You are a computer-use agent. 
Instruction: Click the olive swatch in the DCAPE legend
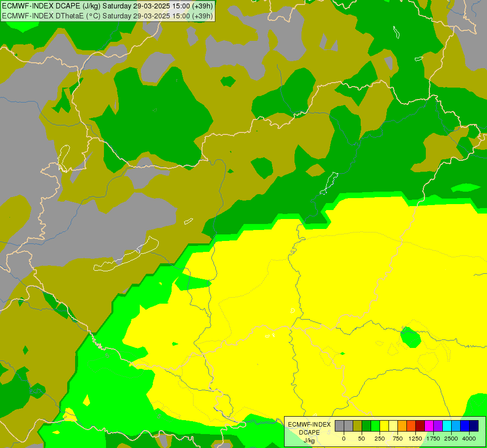click(358, 426)
